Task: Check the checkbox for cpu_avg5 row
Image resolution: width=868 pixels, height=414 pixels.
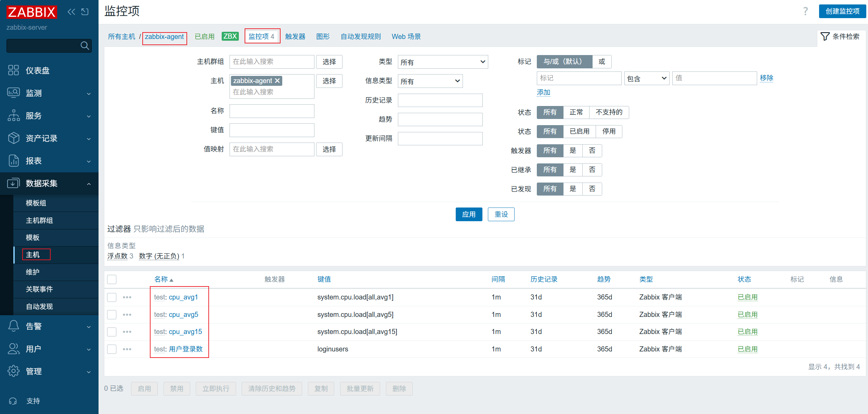Action: click(x=112, y=315)
